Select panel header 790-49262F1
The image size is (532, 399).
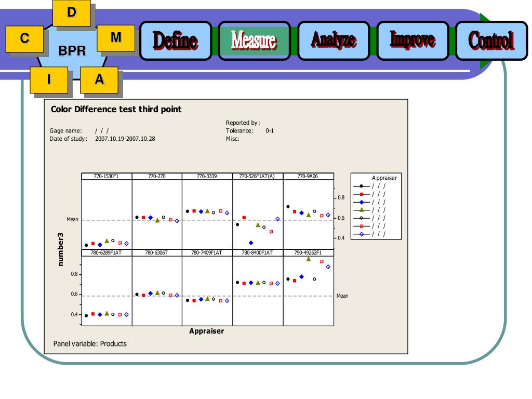308,253
